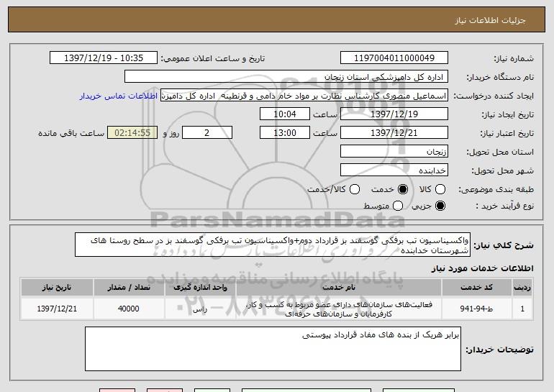The height and width of the screenshot is (392, 554).
Task: Click the delivery city field خدابنده
Action: click(394, 170)
